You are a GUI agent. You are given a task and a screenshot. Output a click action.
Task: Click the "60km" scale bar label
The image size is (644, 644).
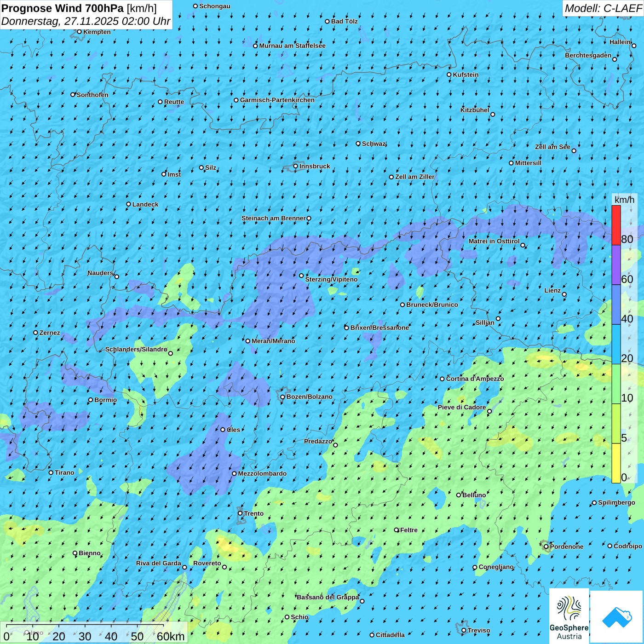[171, 637]
